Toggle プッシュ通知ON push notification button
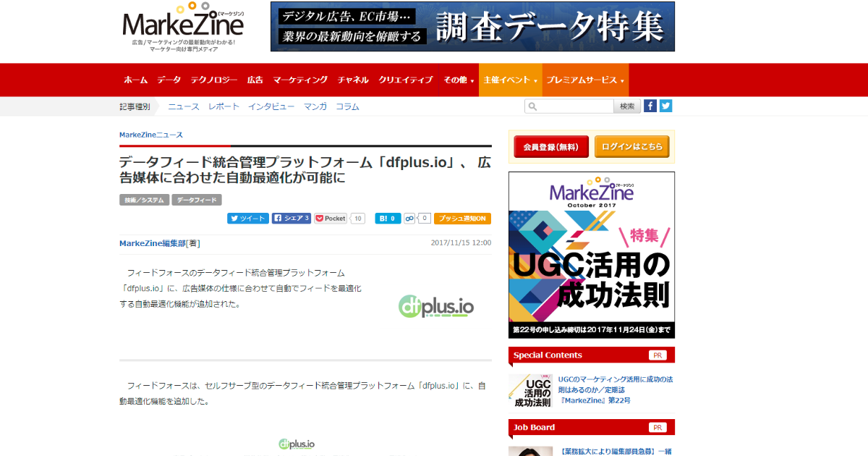This screenshot has width=868, height=456. click(x=462, y=218)
